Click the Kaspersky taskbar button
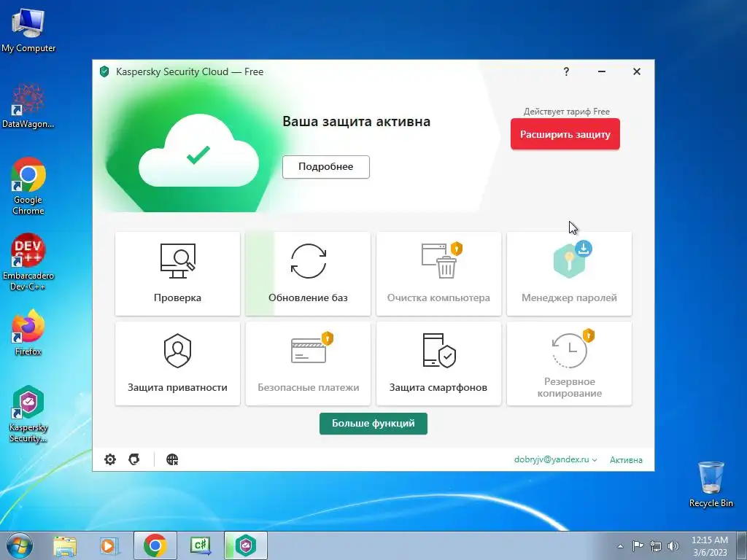The height and width of the screenshot is (560, 747). coord(246,545)
